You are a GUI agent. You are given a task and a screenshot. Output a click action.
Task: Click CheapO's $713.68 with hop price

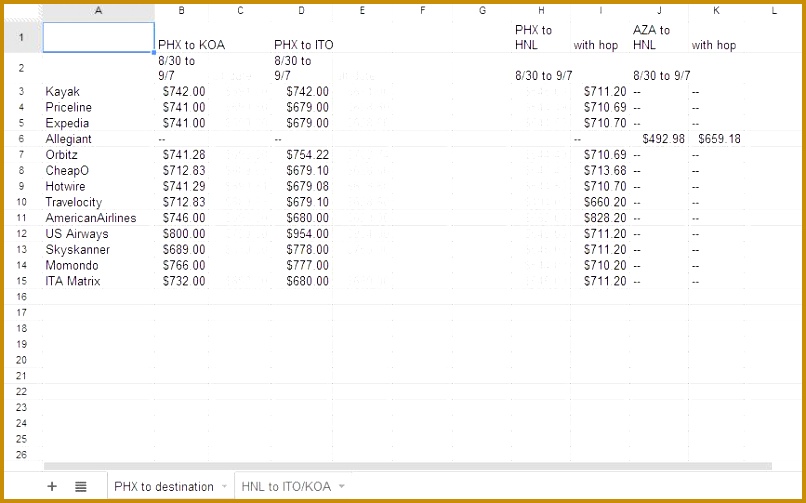[x=605, y=171]
